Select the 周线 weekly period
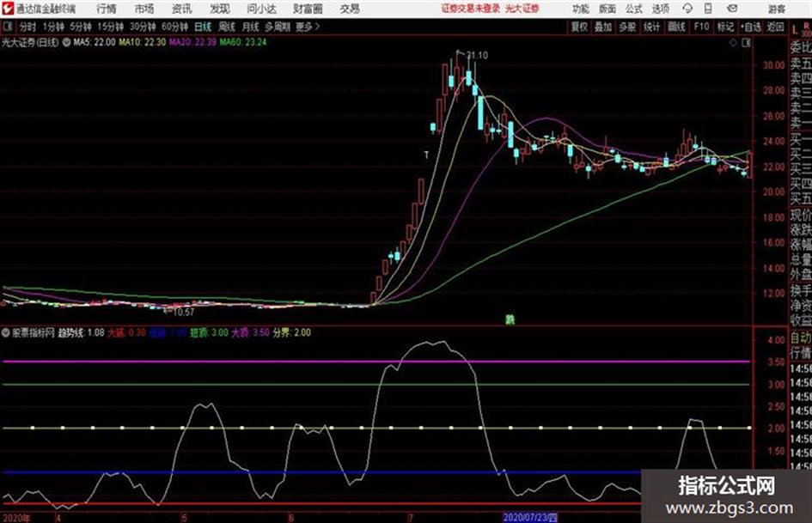This screenshot has width=812, height=523. [x=227, y=27]
